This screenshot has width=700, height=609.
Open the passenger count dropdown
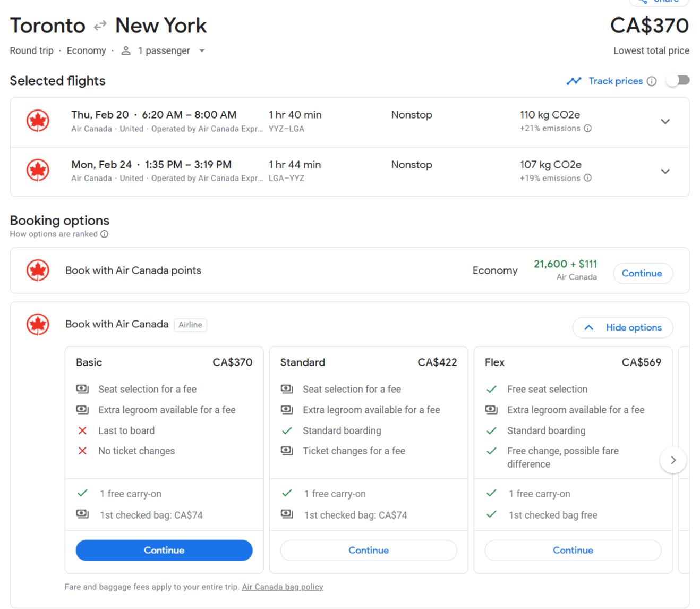[x=202, y=51]
